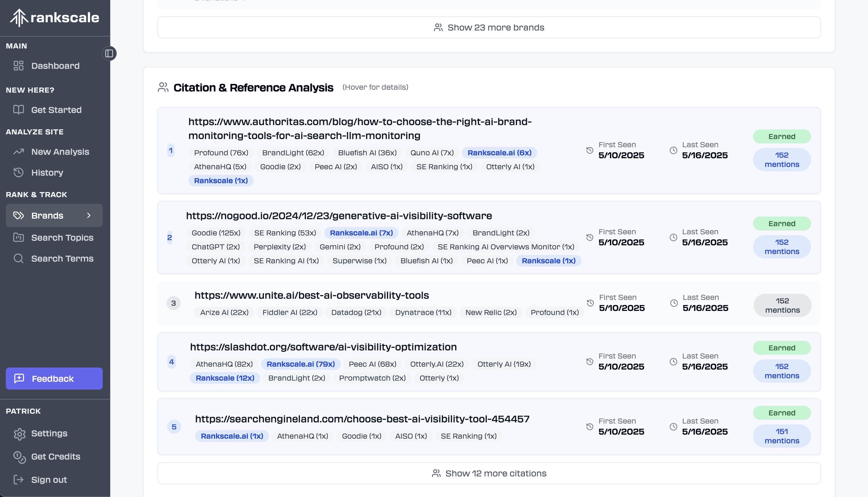Open History in sidebar
868x497 pixels.
pos(54,172)
